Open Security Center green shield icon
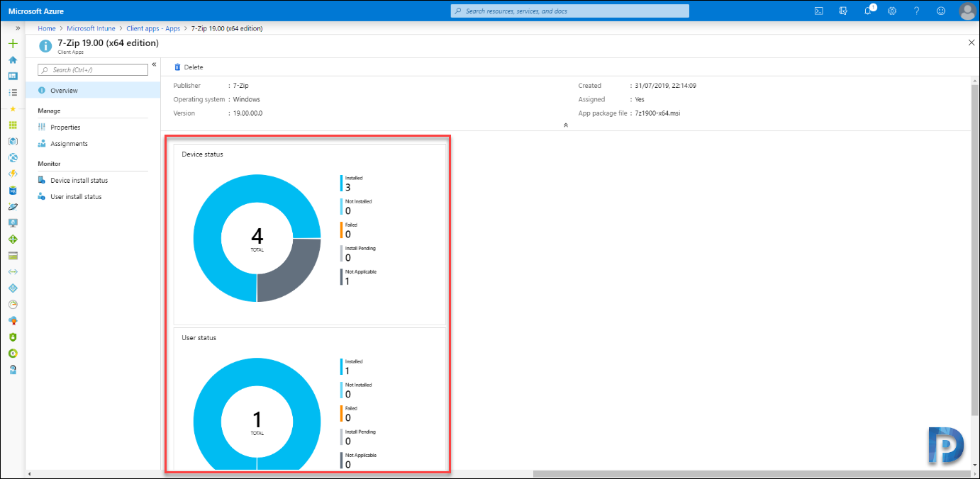This screenshot has width=980, height=479. (13, 337)
